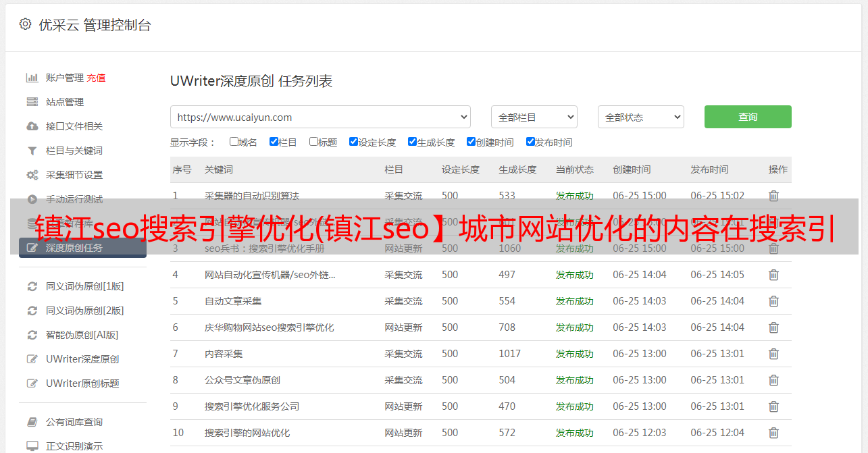
Task: Click publish time 06-25 14:05
Action: [717, 275]
